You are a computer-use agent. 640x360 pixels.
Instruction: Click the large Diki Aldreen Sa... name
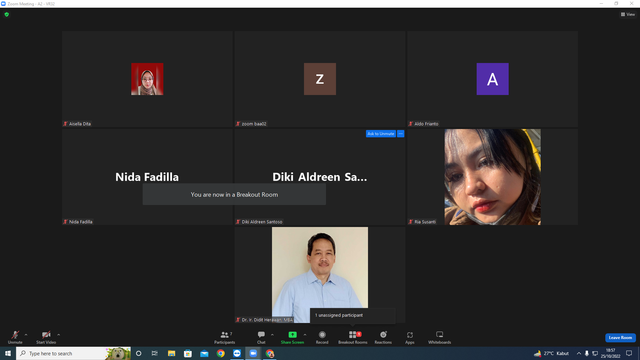click(320, 177)
